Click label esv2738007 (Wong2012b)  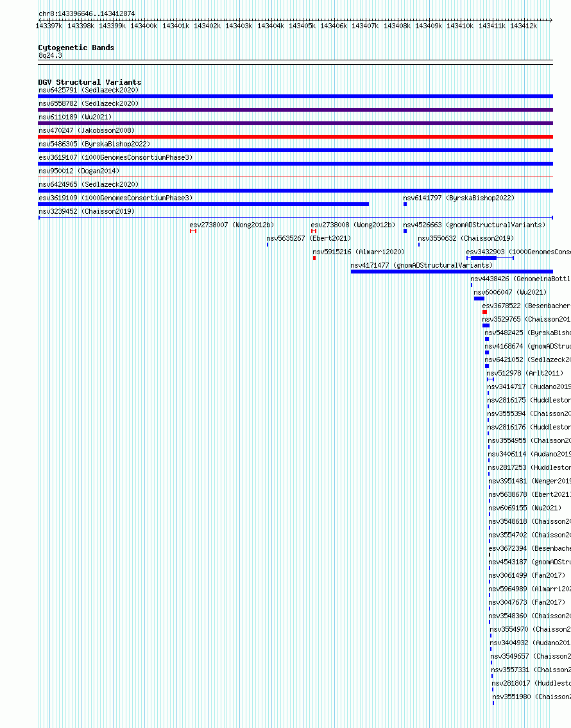pyautogui.click(x=232, y=225)
